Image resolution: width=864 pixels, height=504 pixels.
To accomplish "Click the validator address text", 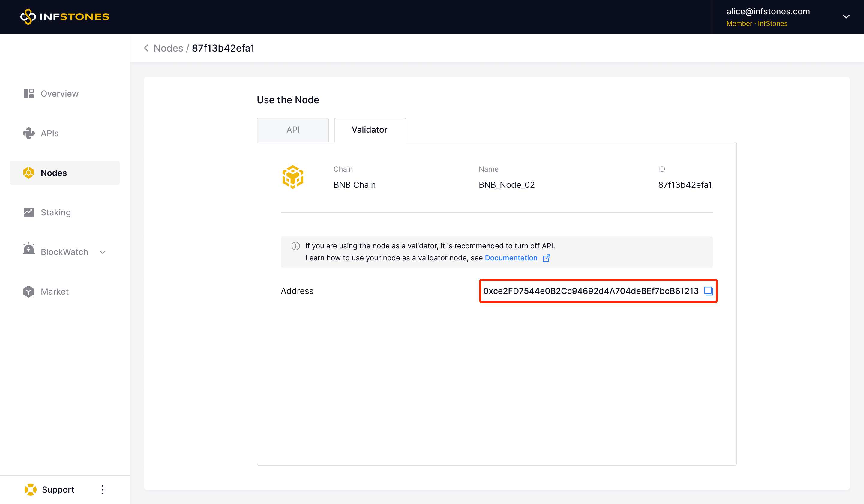I will [590, 291].
